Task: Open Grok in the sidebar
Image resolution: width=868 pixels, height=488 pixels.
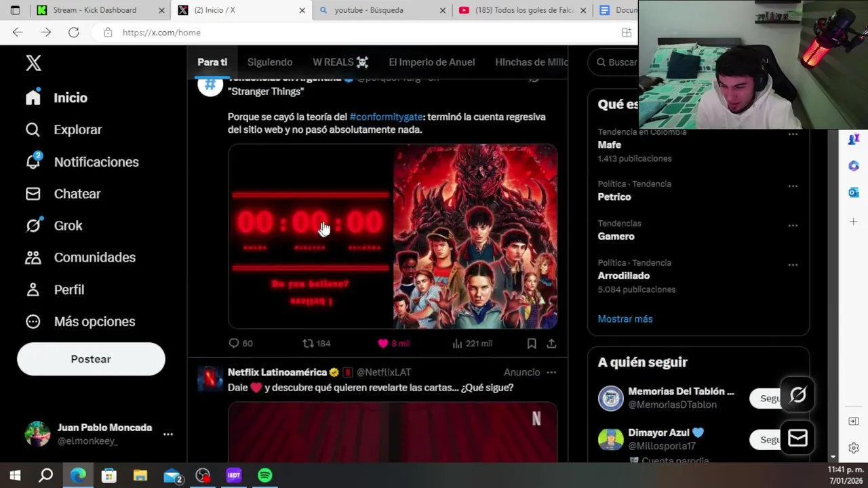Action: point(54,226)
